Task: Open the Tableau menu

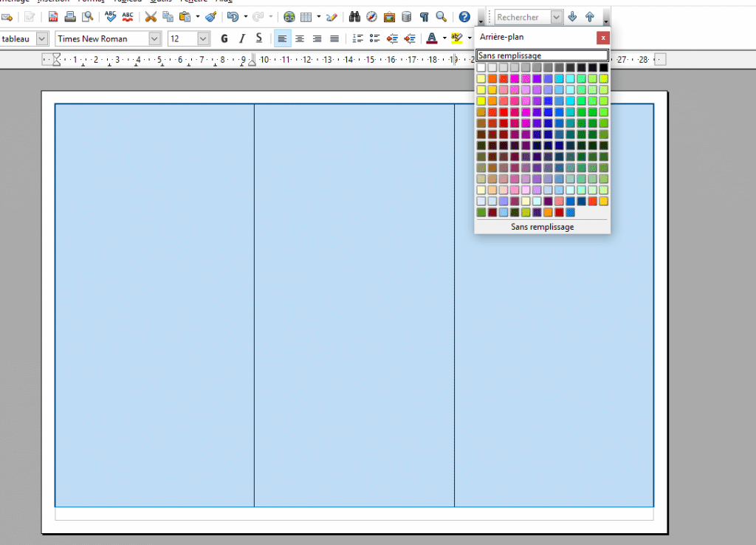Action: pos(127,1)
